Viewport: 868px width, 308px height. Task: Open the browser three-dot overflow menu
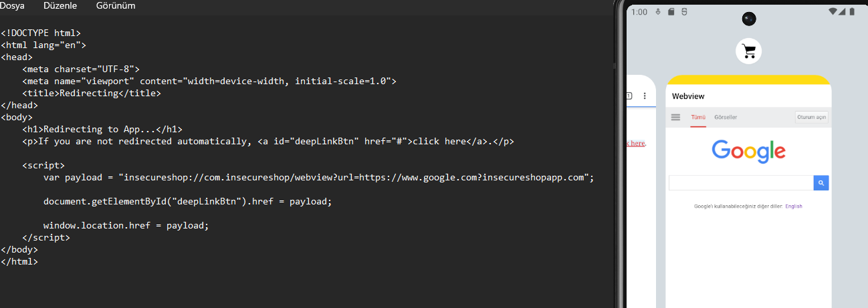[645, 96]
